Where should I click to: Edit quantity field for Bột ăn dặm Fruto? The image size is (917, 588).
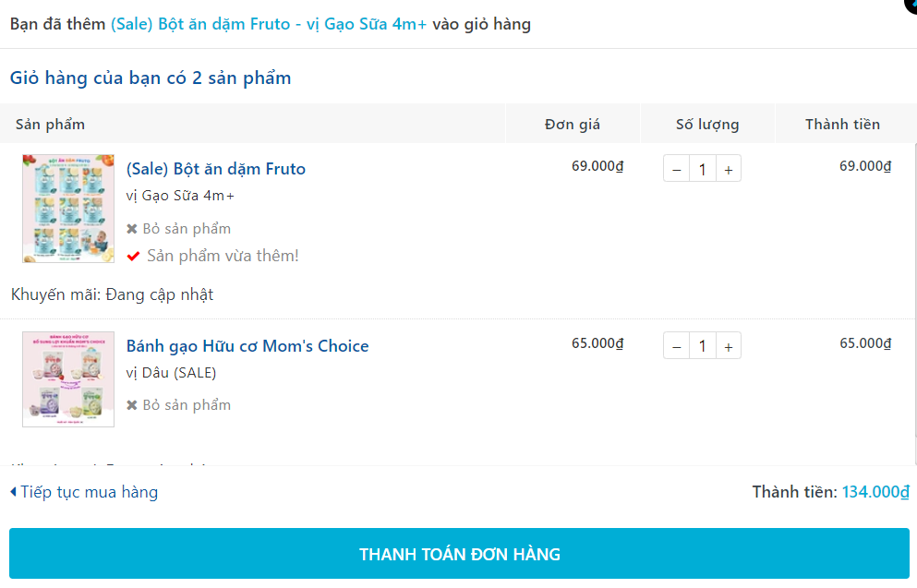(703, 169)
